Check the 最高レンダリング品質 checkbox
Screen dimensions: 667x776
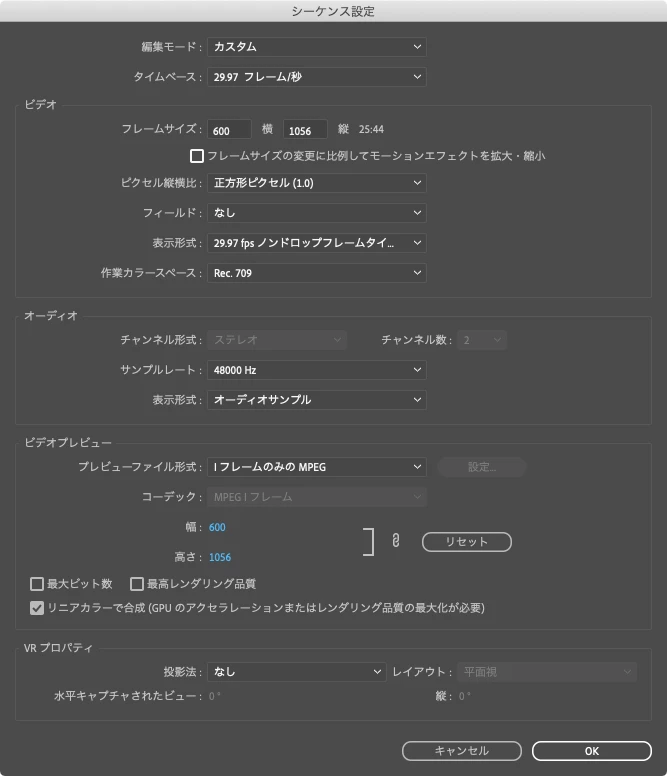pyautogui.click(x=137, y=584)
